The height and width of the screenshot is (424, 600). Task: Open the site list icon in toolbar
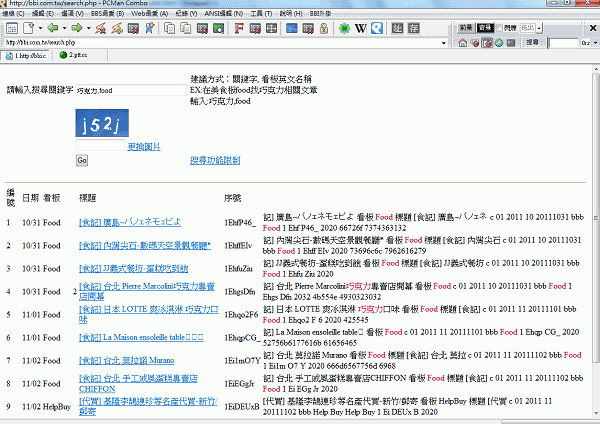(x=12, y=28)
